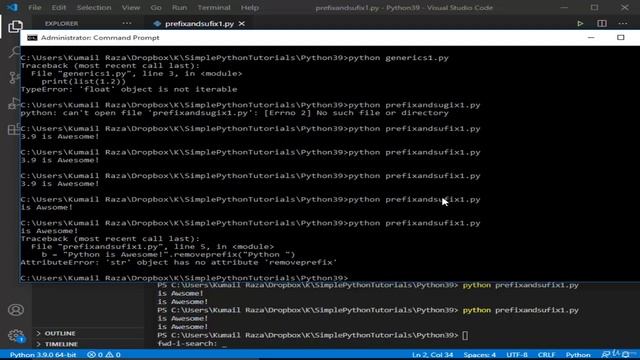Open errors and warnings count in status bar
640x360 pixels.
104,355
